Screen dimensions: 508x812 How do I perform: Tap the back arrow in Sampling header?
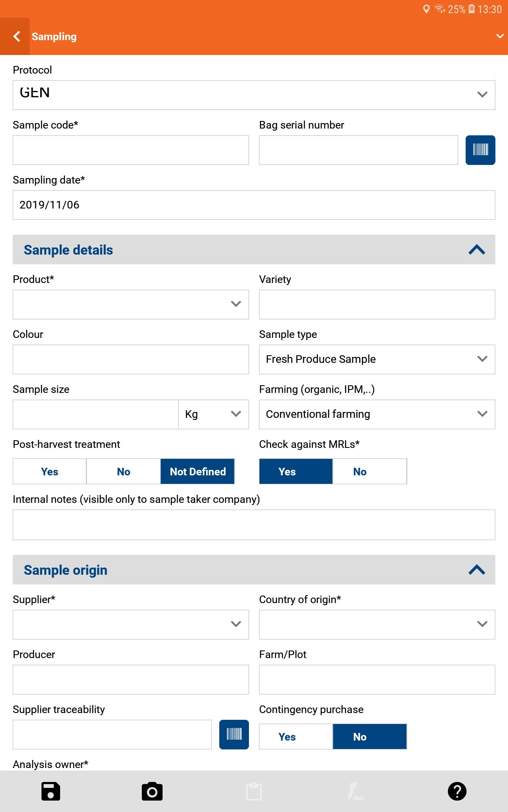click(16, 37)
